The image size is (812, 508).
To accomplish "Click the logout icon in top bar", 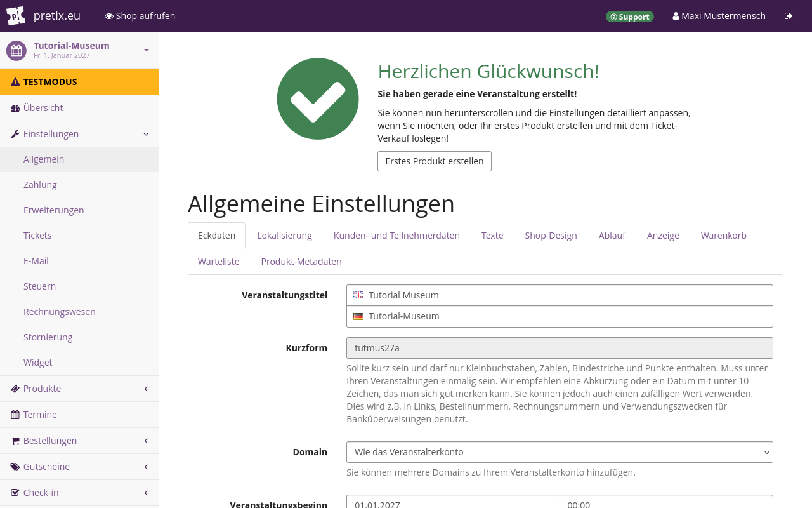I will coord(789,16).
